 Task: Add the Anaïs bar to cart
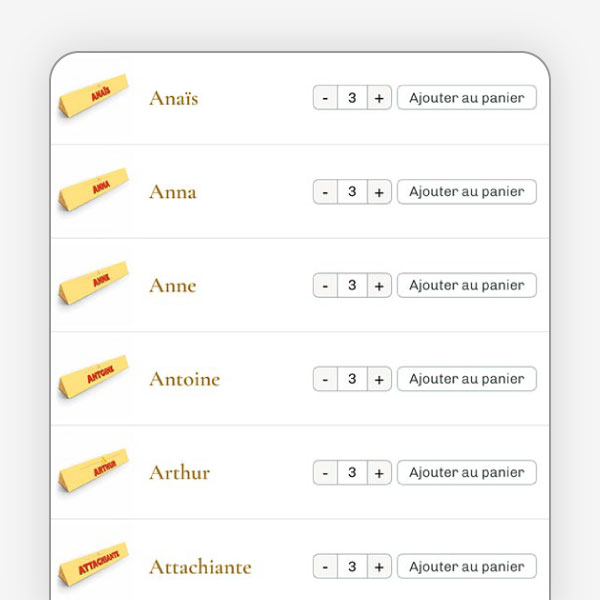tap(467, 97)
